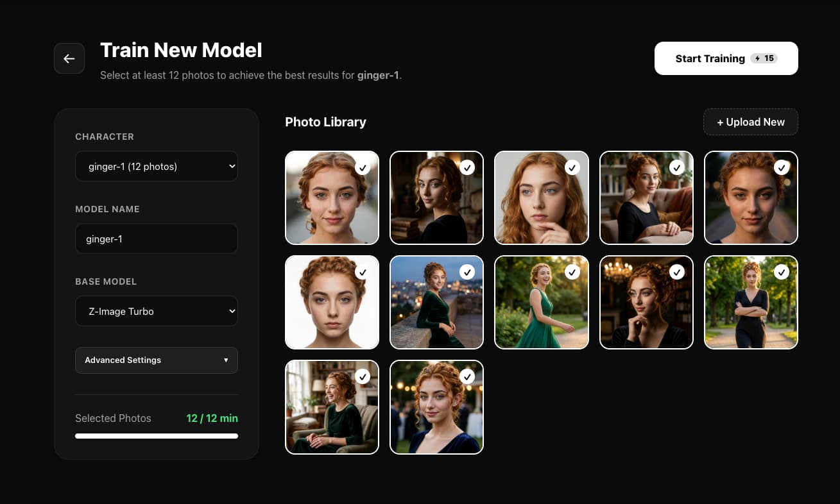Click inside the Model Name field

click(157, 239)
